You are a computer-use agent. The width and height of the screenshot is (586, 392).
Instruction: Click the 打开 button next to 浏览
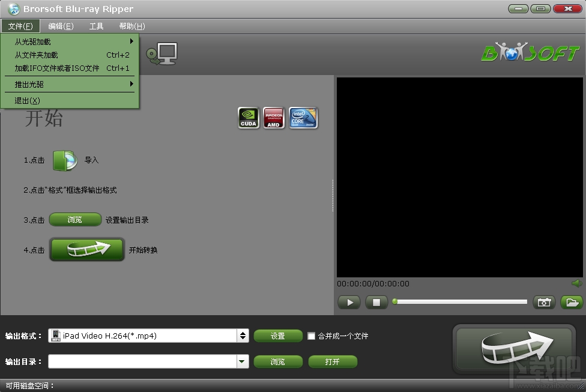[x=333, y=361]
